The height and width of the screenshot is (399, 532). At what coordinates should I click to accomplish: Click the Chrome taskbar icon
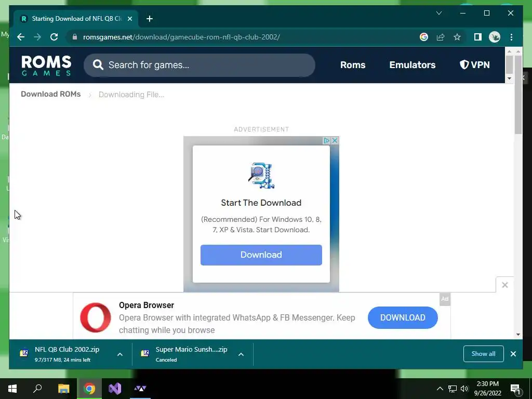point(89,389)
